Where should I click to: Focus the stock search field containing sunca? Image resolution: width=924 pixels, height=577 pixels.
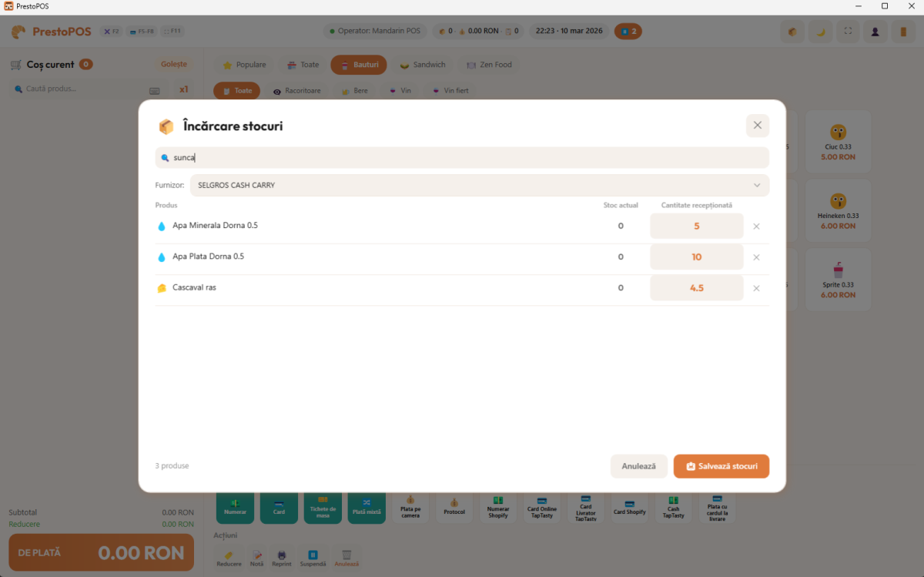[x=462, y=158]
